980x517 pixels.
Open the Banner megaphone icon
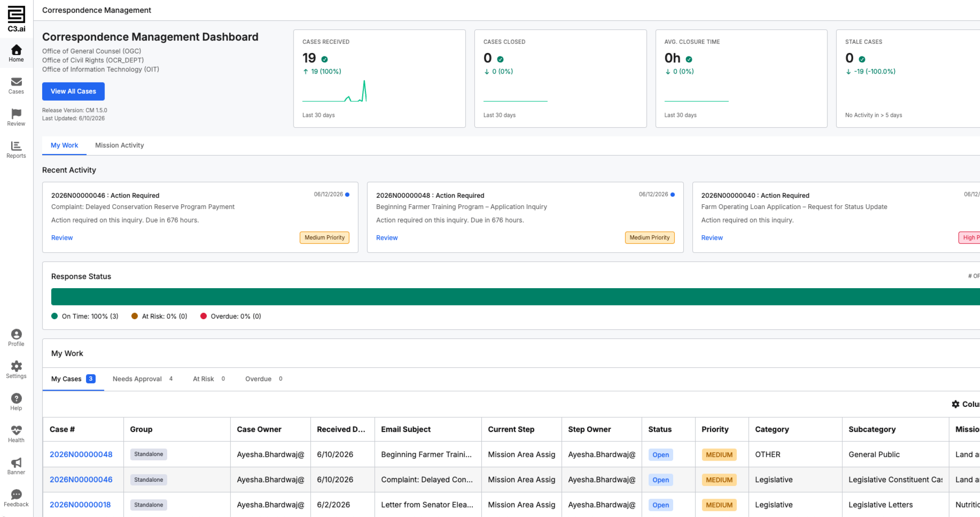(x=16, y=466)
